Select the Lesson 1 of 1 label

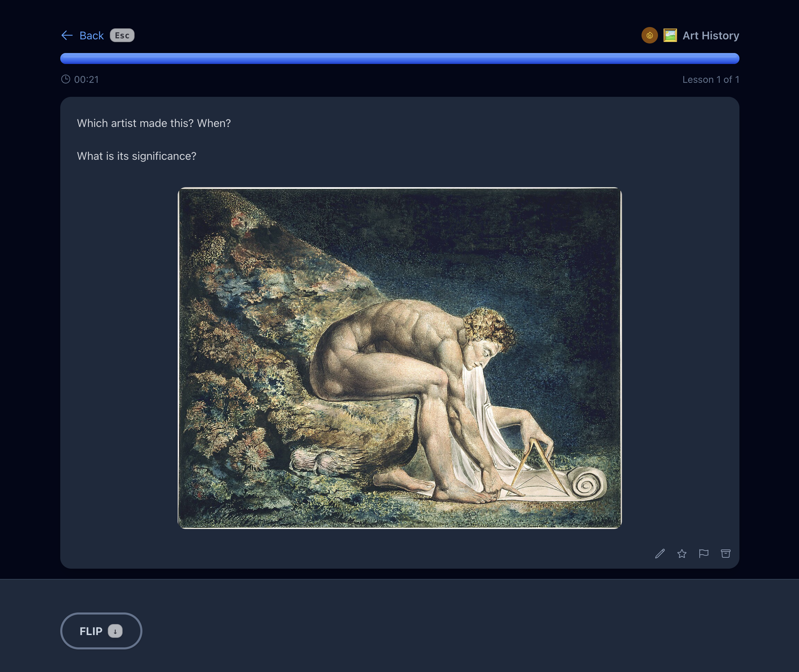(x=711, y=80)
